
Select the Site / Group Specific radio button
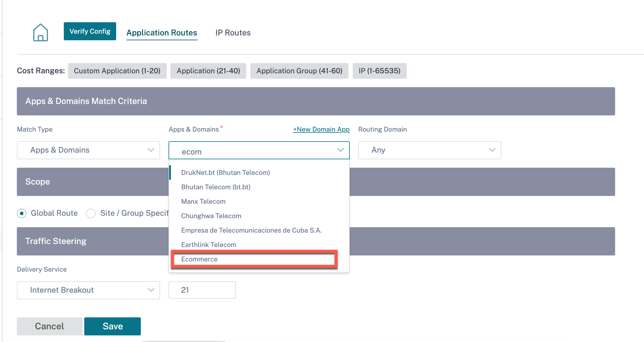pos(91,213)
